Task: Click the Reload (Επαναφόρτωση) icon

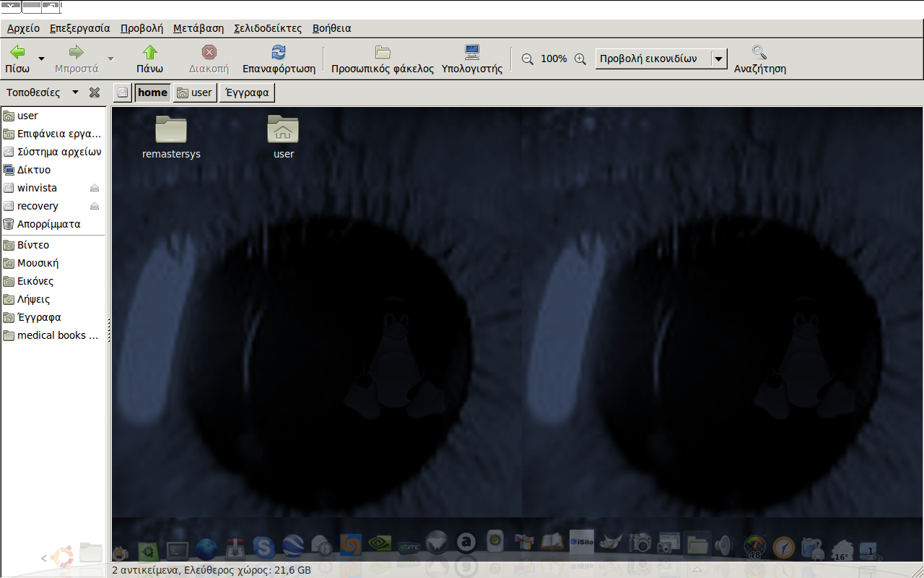Action: tap(279, 53)
